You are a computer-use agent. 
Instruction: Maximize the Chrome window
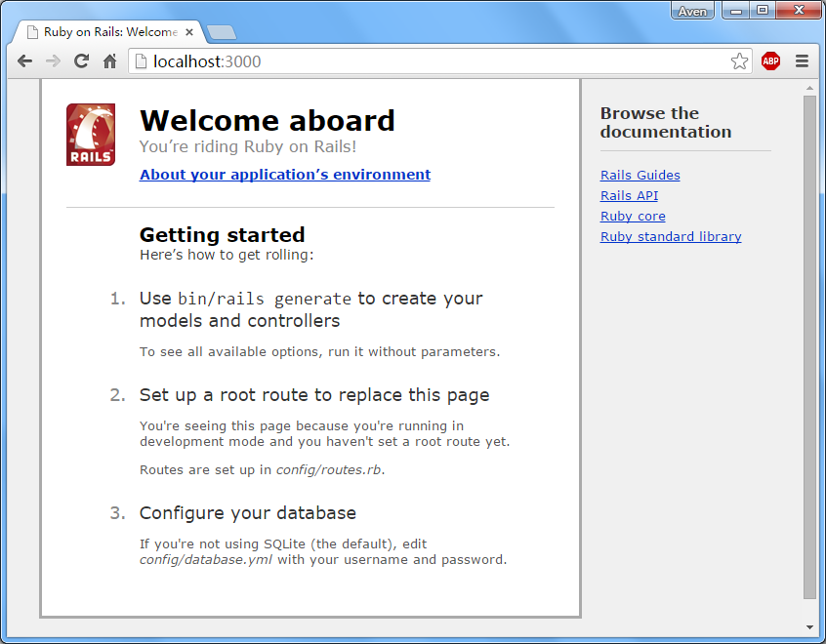(x=763, y=11)
